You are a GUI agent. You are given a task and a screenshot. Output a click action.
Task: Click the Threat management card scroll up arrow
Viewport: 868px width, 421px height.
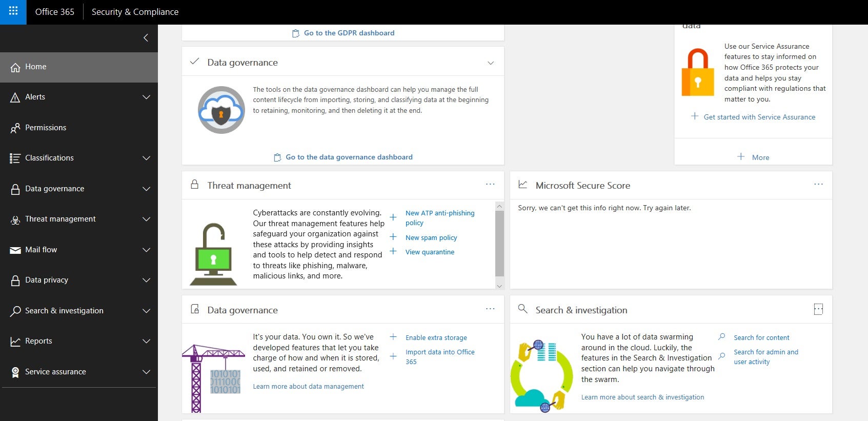(499, 206)
